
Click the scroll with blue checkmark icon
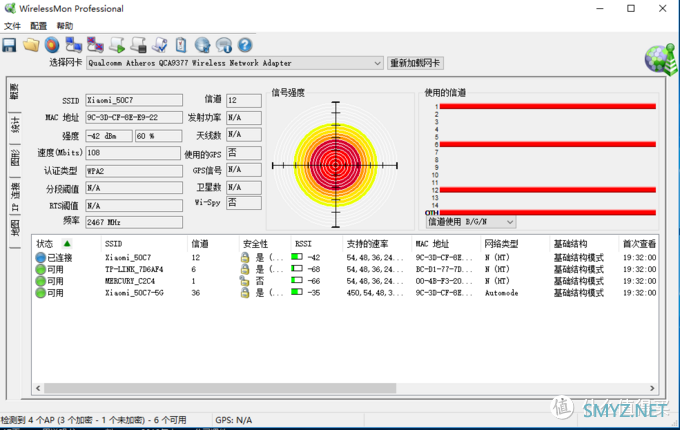(x=160, y=45)
